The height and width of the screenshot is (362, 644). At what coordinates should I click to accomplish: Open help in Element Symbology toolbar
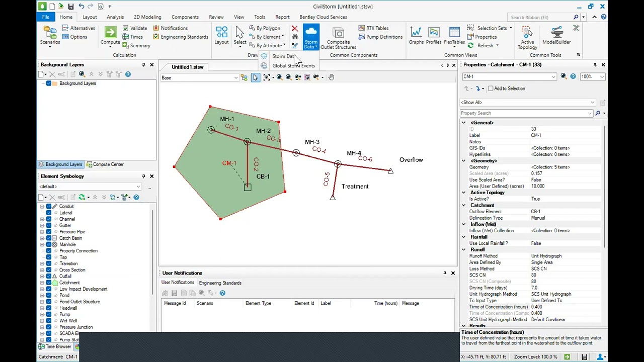point(136,197)
